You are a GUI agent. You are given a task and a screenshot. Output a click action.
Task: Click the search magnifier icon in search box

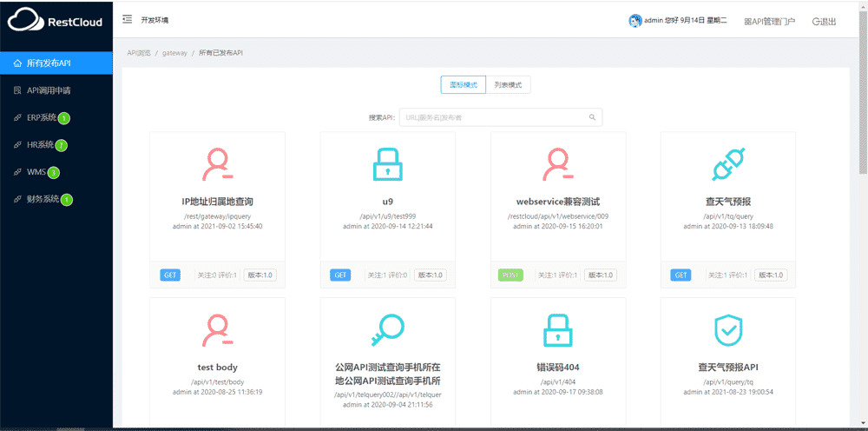592,117
